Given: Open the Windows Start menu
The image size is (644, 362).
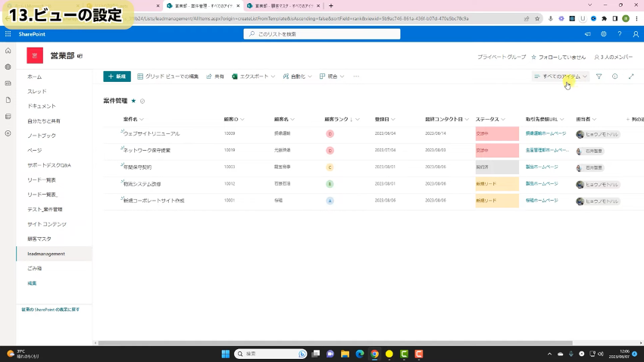Looking at the screenshot, I should [x=225, y=354].
